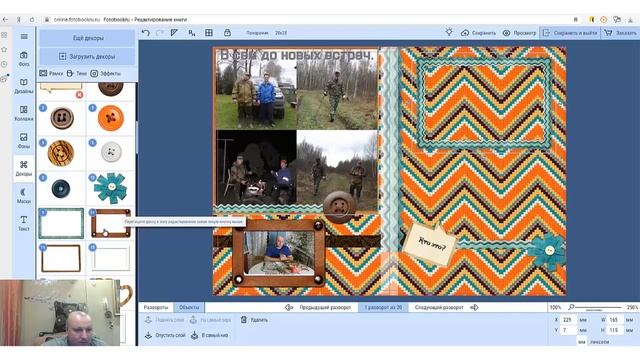Open the hamburger menu in sidebar
This screenshot has width=640, height=360.
(x=24, y=37)
